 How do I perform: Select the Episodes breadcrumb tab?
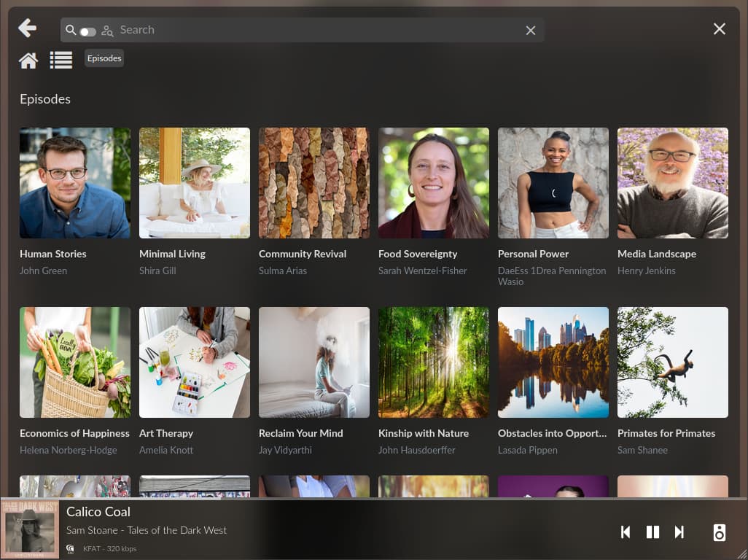click(x=104, y=58)
